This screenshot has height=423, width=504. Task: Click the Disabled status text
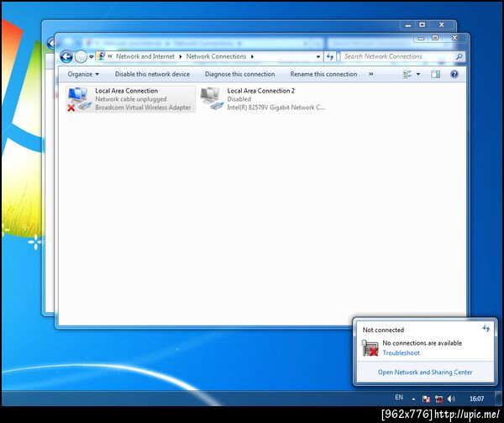[x=239, y=99]
